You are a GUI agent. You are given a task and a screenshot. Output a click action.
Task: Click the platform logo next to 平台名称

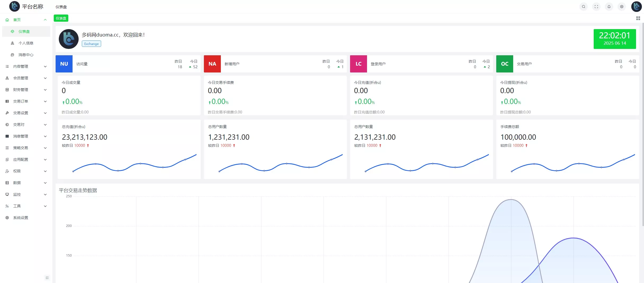coord(14,6)
